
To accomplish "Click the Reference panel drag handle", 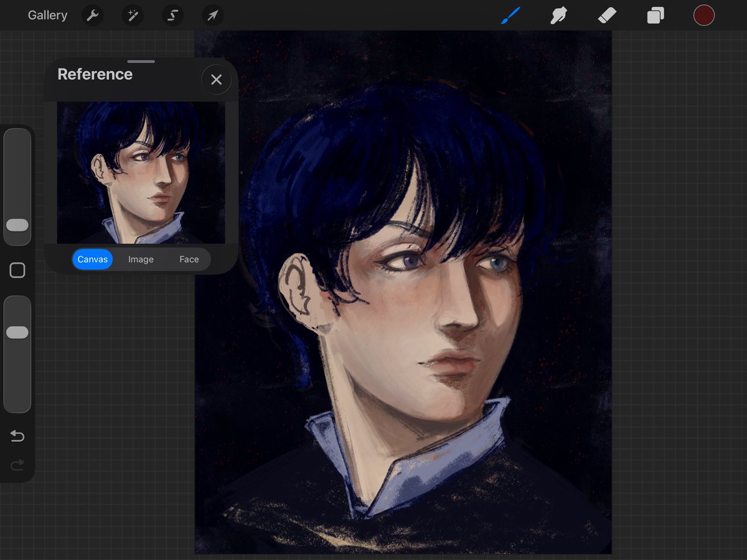I will (x=141, y=62).
